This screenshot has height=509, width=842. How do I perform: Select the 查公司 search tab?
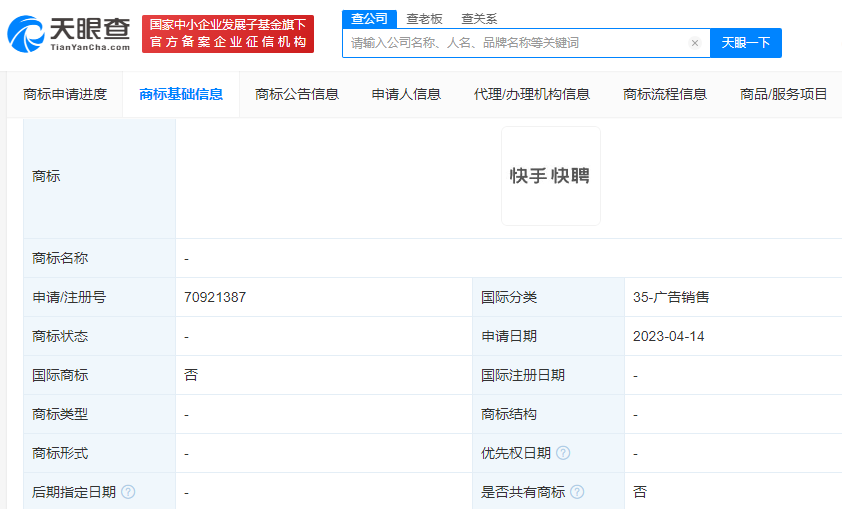(369, 19)
